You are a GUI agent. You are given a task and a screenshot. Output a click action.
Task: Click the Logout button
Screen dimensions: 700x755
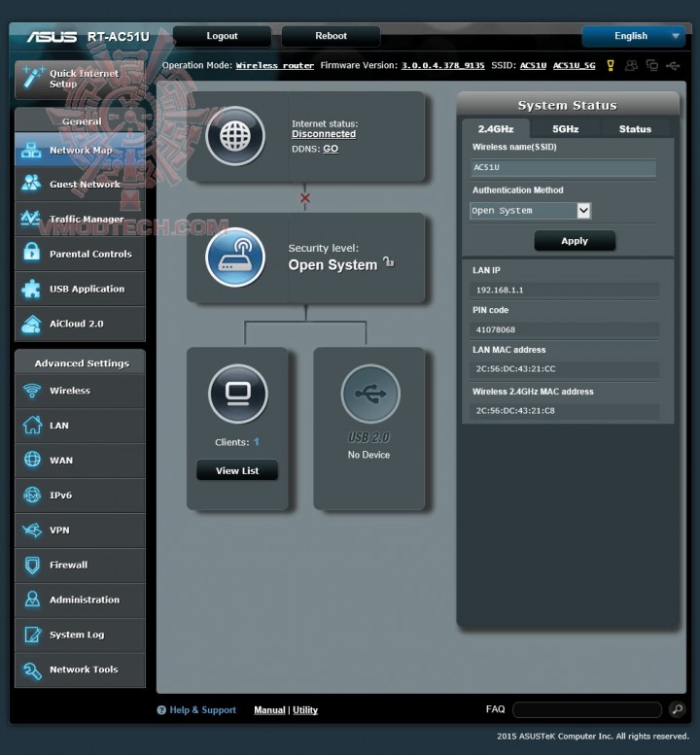[222, 36]
